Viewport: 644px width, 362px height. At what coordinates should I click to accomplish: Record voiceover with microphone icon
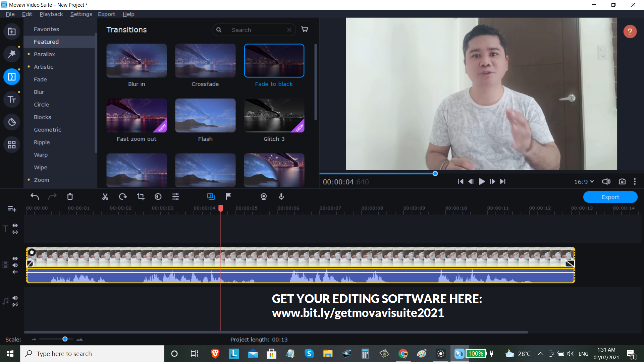click(281, 197)
